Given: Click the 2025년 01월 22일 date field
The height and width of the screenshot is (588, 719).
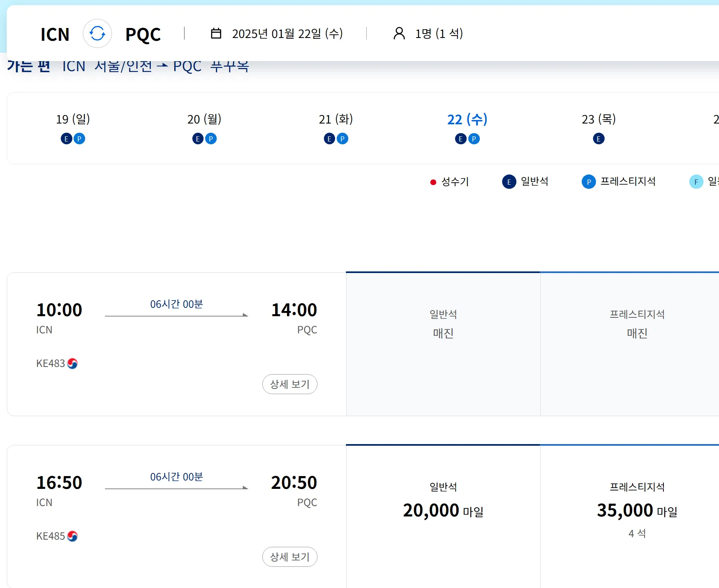Looking at the screenshot, I should (287, 34).
